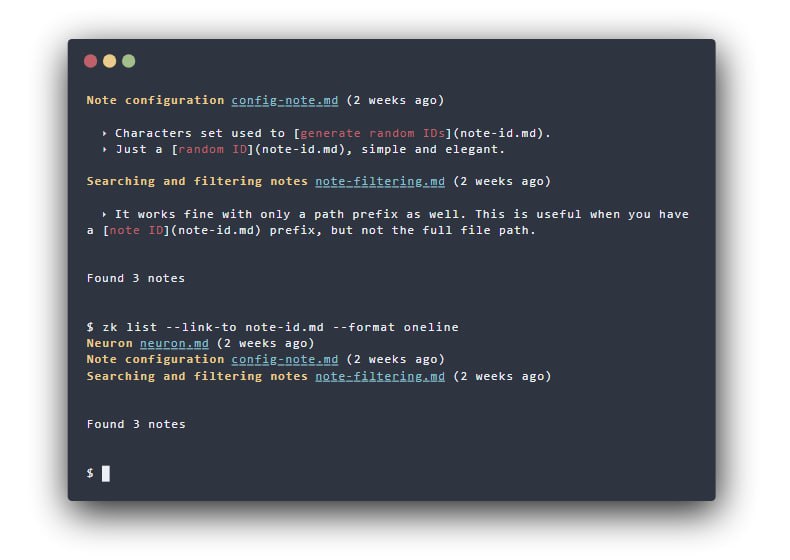Click the bullet arrow before "Characters set used"
Viewport: 790px width, 560px height.
click(104, 133)
